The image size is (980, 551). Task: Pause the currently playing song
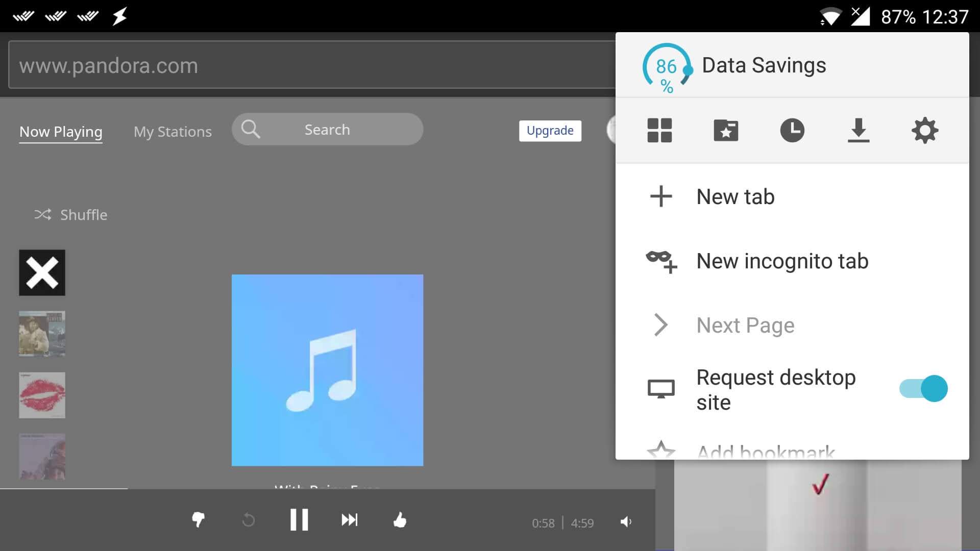299,520
